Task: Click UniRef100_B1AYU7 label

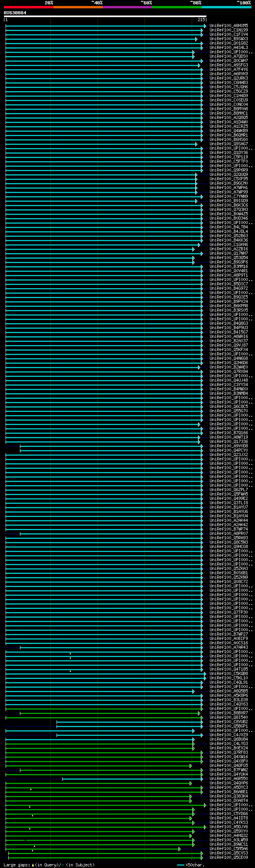Action: [229, 507]
